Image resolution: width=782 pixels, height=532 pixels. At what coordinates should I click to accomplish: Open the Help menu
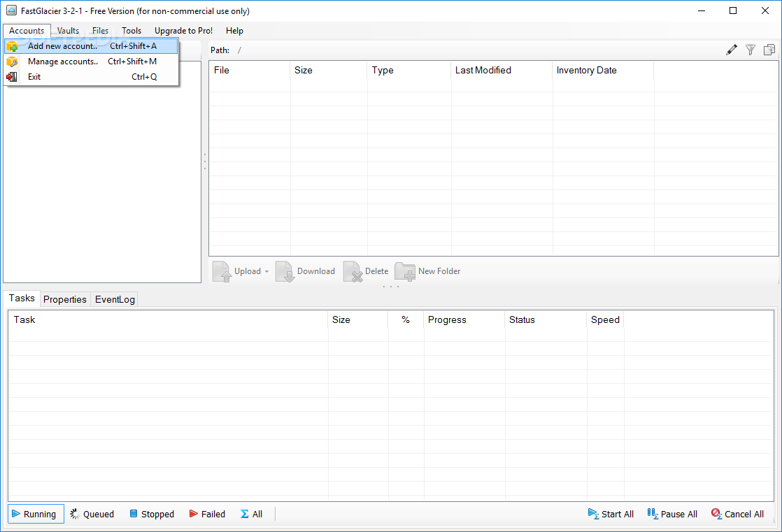234,31
